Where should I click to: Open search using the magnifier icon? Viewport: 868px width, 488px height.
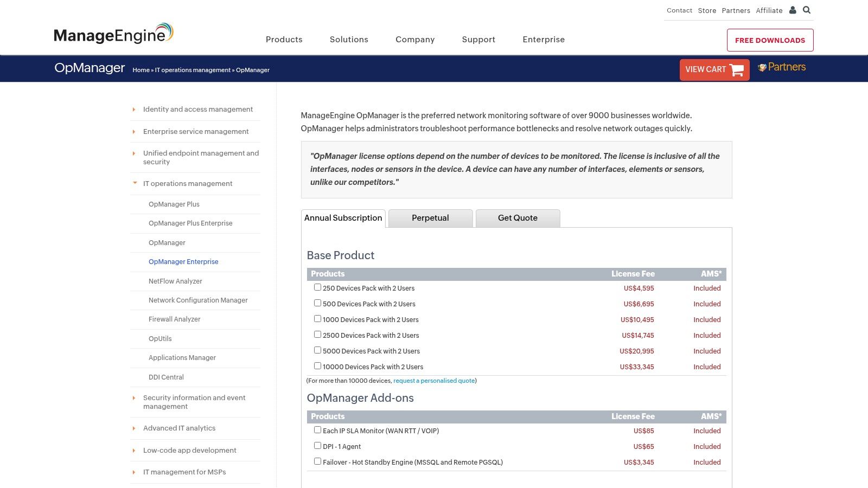pyautogui.click(x=807, y=10)
